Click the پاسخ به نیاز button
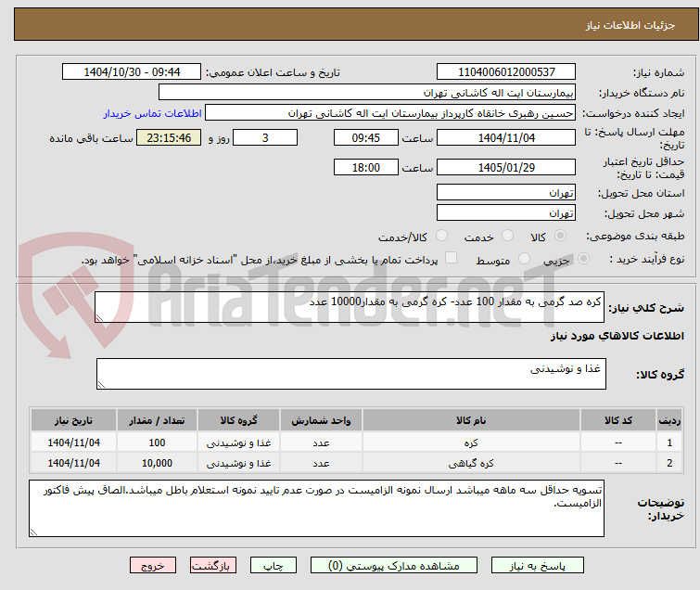This screenshot has height=590, width=700. [537, 566]
